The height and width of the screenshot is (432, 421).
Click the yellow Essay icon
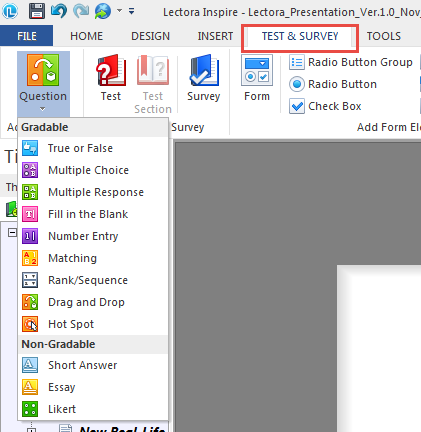coord(30,387)
